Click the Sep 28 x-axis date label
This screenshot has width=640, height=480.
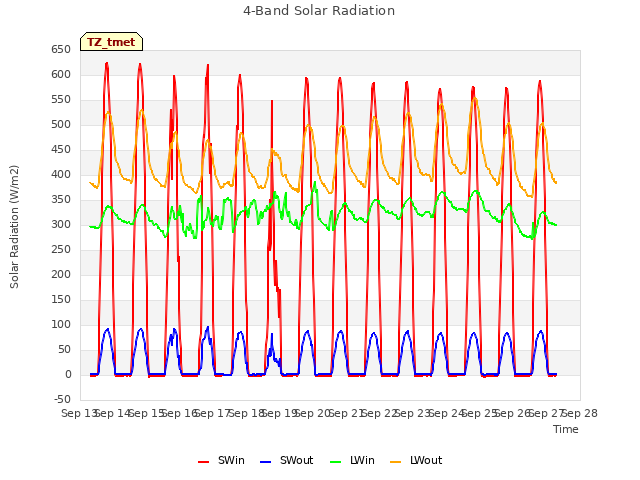click(x=580, y=414)
